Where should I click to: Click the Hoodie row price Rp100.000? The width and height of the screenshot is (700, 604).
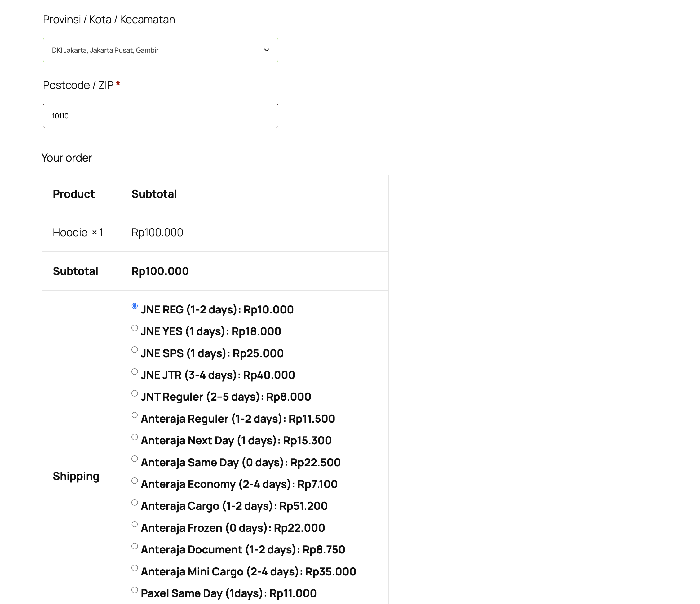click(x=157, y=233)
